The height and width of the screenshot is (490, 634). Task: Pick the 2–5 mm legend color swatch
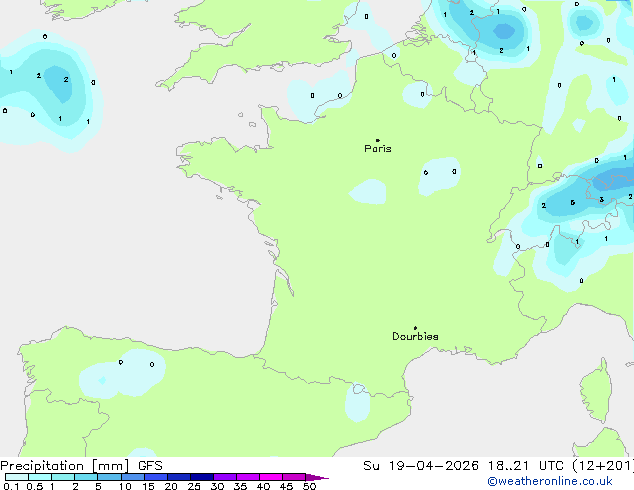[86, 477]
